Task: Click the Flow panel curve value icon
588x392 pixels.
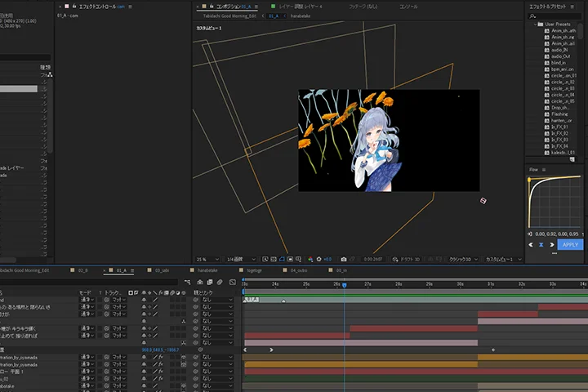Action: point(530,234)
